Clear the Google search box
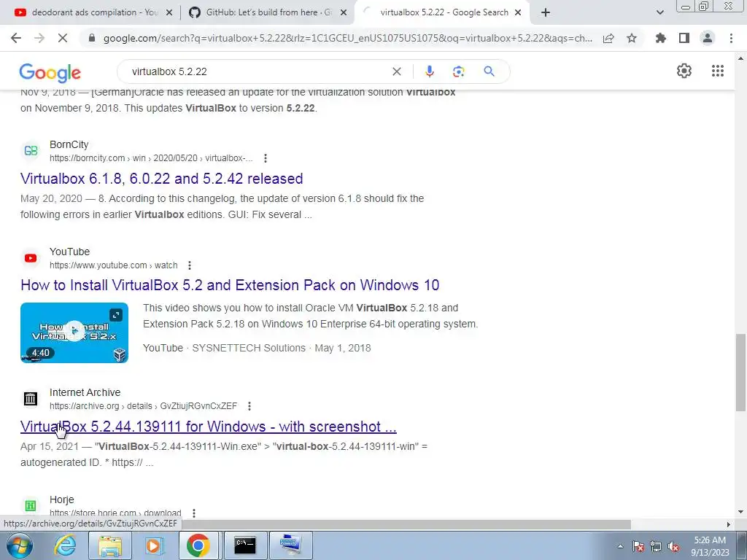The width and height of the screenshot is (747, 560). 396,71
